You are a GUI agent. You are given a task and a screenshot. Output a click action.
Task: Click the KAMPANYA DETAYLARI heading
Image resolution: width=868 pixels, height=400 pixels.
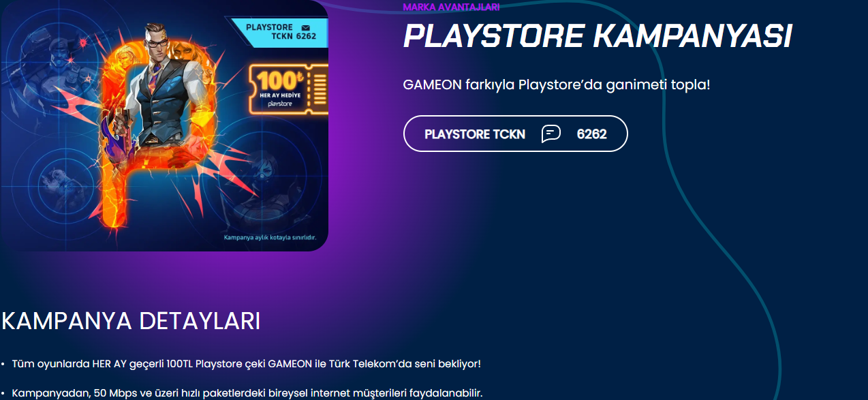point(131,321)
